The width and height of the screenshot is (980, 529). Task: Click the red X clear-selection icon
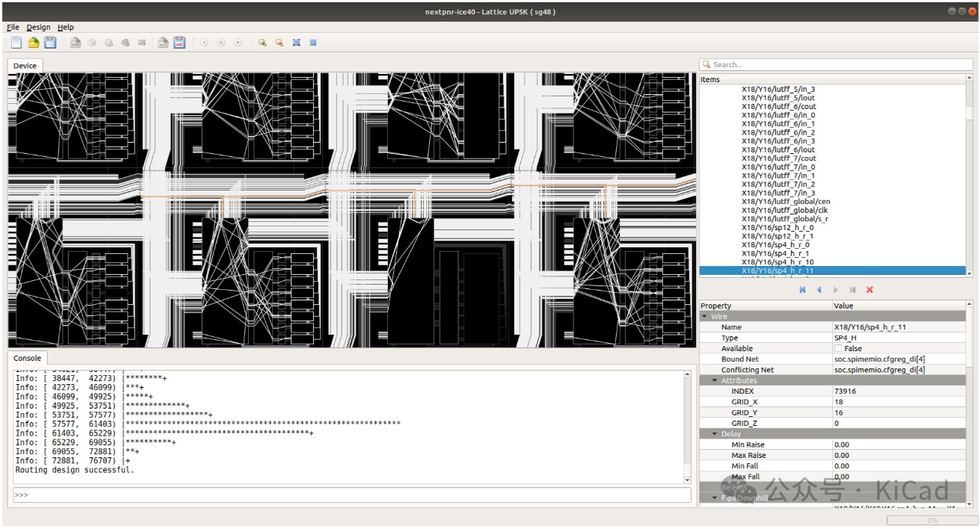869,290
